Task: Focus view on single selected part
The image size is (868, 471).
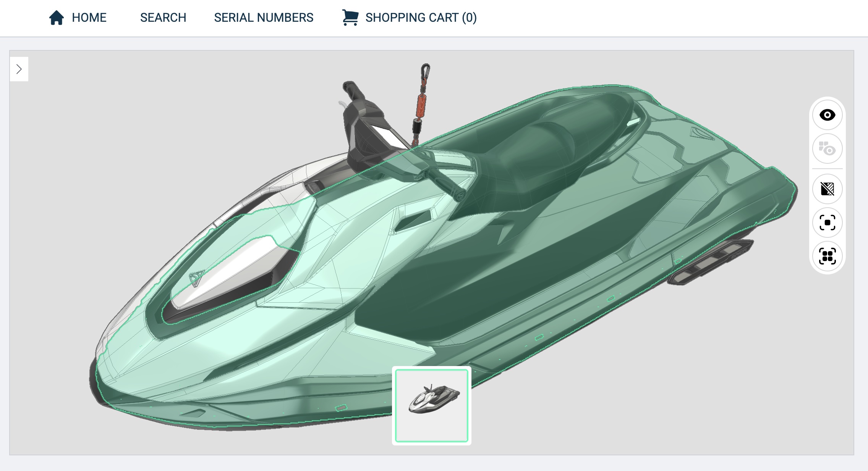Action: pos(827,223)
